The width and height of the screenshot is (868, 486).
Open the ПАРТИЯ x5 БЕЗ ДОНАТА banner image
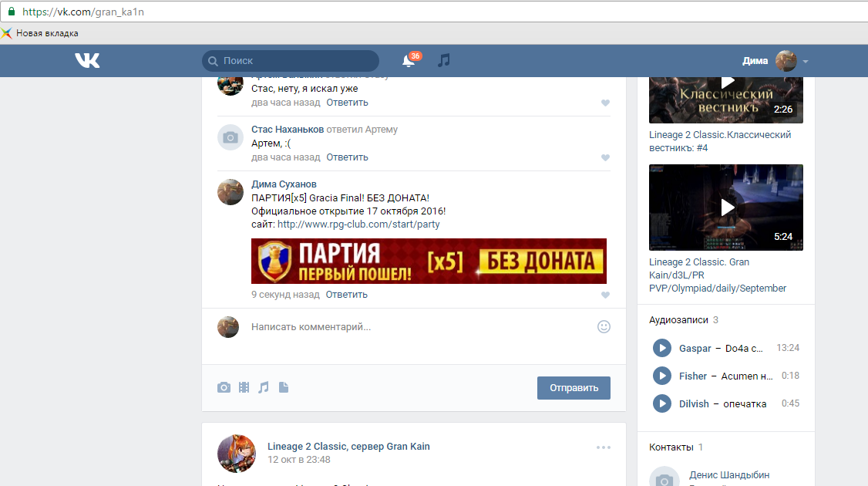point(429,261)
